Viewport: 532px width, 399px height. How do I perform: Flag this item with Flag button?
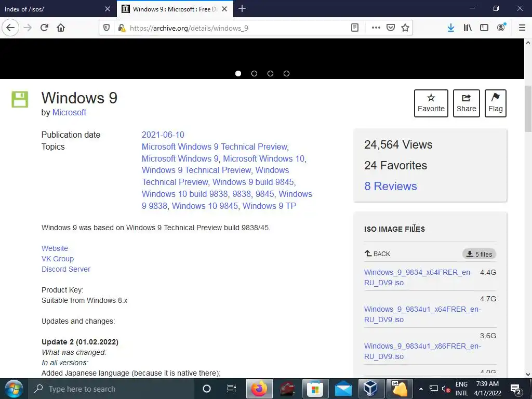tap(495, 103)
